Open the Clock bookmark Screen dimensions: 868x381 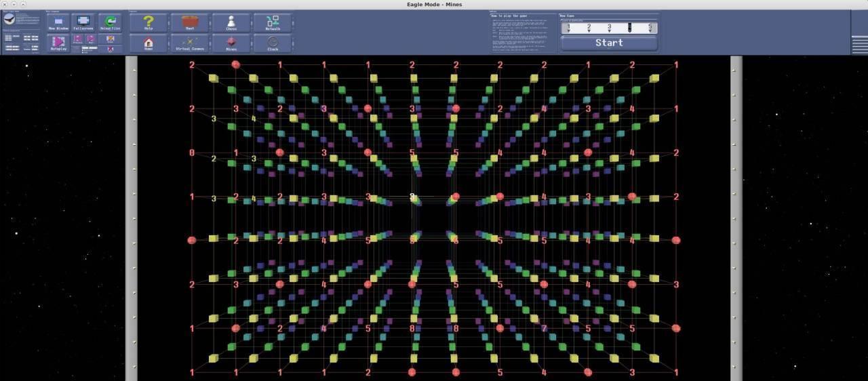(x=273, y=44)
